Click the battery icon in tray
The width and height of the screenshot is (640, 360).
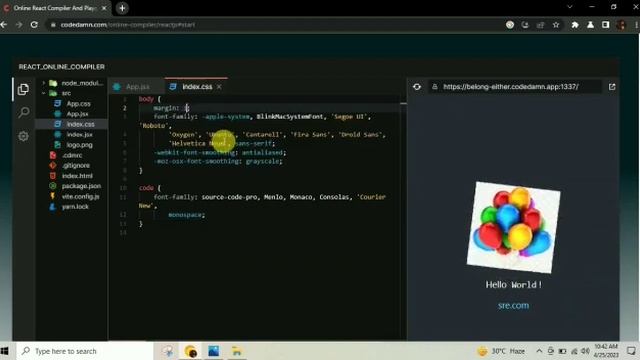coord(562,351)
